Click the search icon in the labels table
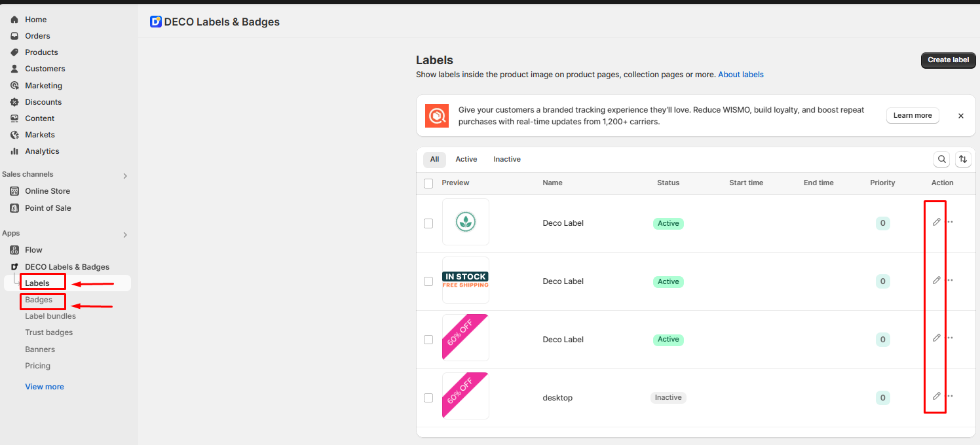Viewport: 980px width, 445px height. [941, 159]
